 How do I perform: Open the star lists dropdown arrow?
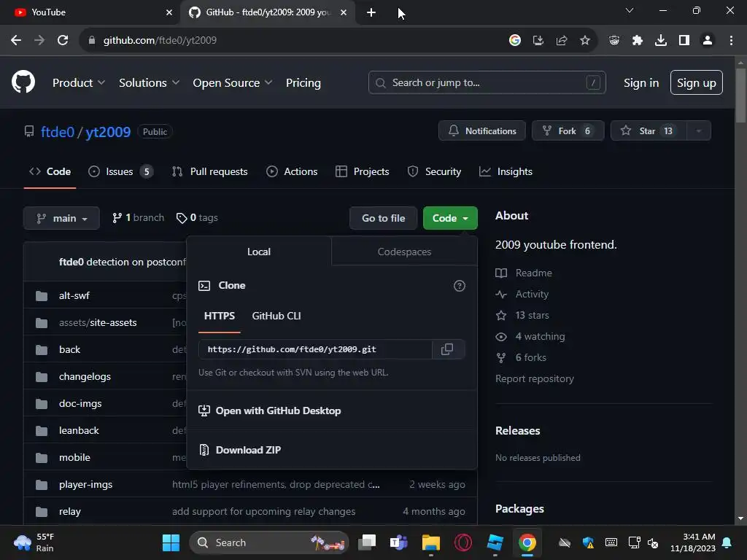coord(699,131)
